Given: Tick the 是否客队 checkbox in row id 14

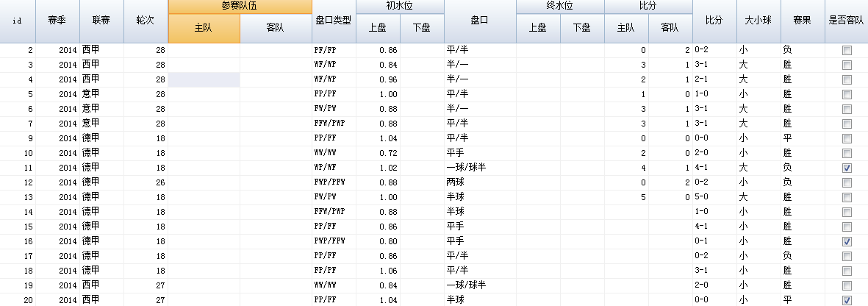Looking at the screenshot, I should (x=847, y=213).
